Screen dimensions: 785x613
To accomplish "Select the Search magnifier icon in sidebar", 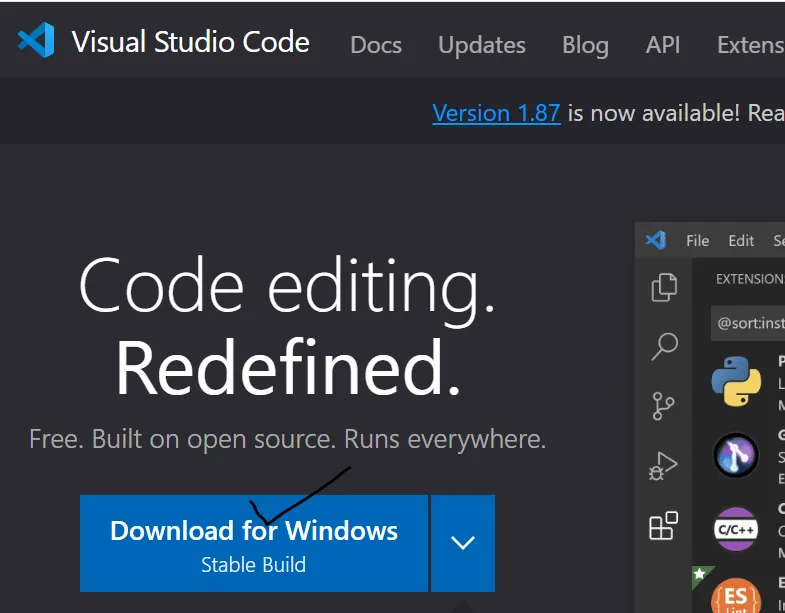I will tap(664, 347).
